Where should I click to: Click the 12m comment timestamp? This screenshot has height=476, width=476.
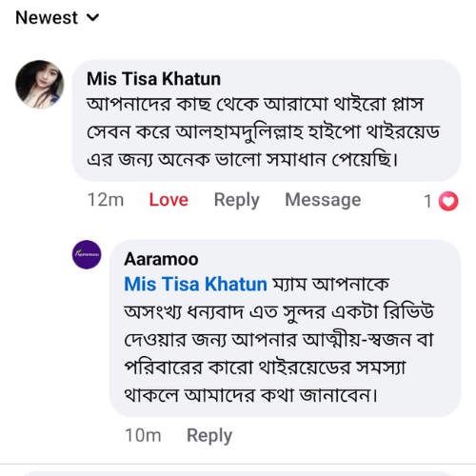[x=106, y=200]
